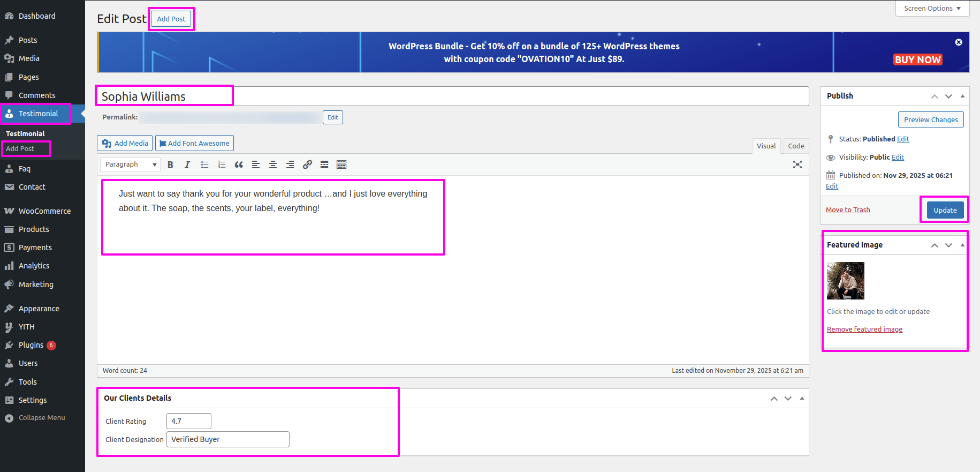Insert Read More tag
The image size is (980, 472).
pos(324,165)
